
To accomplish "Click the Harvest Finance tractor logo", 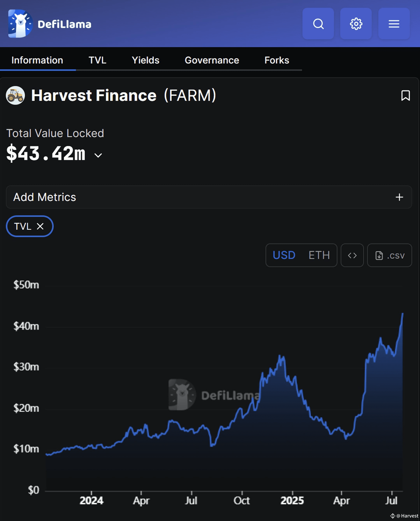I will (x=15, y=96).
